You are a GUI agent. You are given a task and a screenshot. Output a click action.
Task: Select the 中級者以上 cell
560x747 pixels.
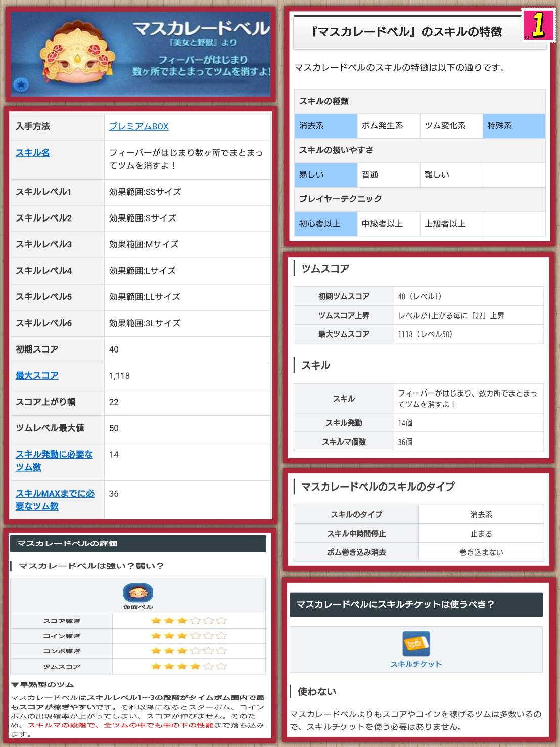[x=388, y=224]
